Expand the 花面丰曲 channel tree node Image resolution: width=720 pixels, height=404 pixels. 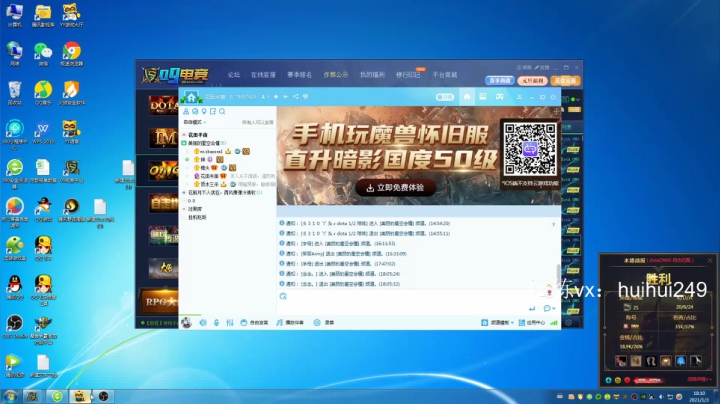coord(184,135)
